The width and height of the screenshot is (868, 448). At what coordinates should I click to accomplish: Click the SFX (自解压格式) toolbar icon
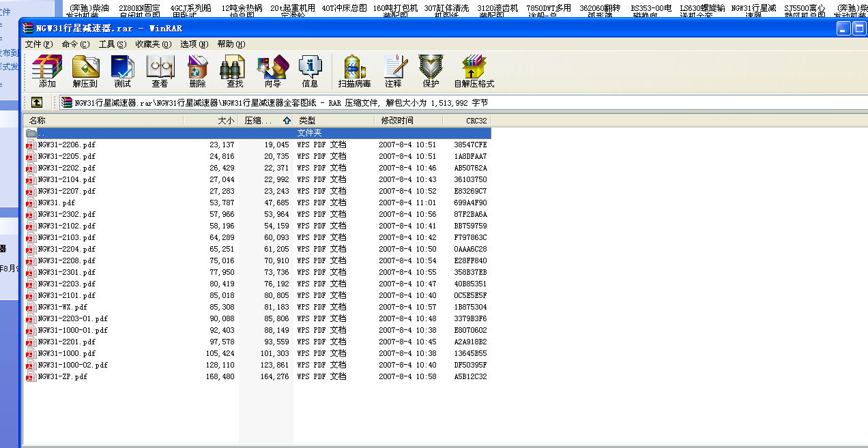[x=474, y=72]
